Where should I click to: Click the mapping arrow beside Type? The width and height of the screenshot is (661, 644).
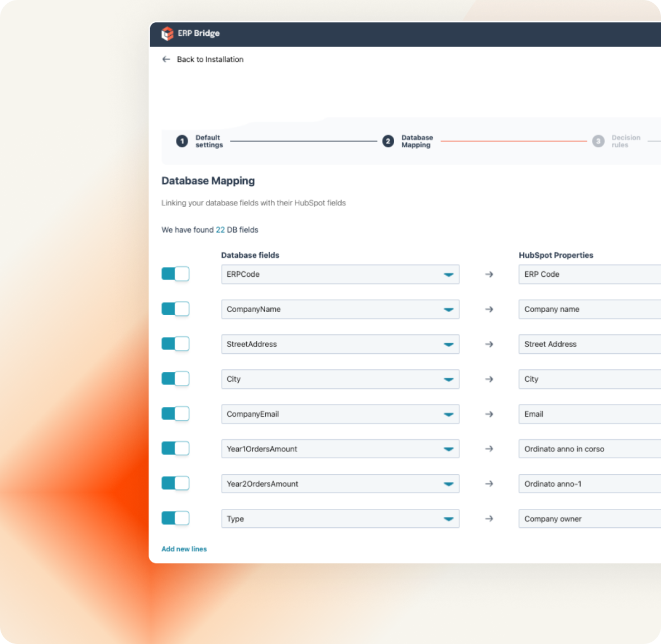click(x=489, y=519)
